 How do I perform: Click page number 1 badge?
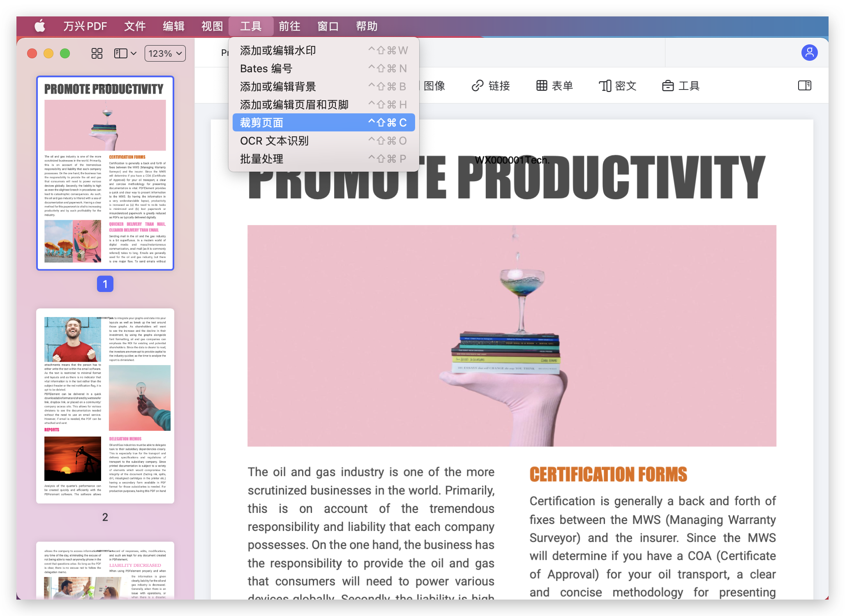[x=105, y=284]
